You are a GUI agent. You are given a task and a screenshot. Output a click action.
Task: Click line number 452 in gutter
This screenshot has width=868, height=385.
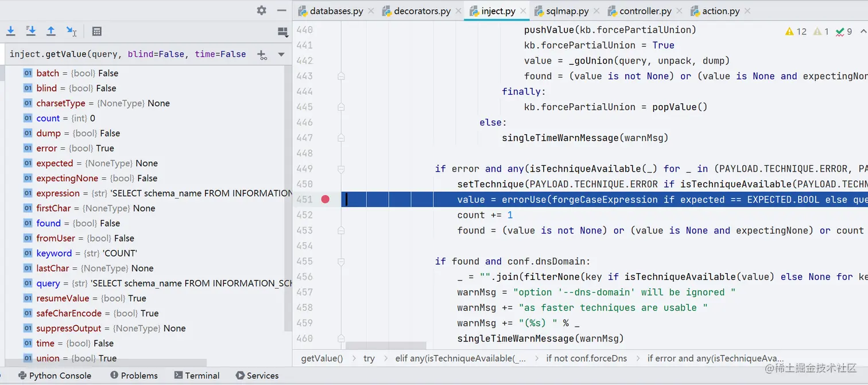[304, 215]
